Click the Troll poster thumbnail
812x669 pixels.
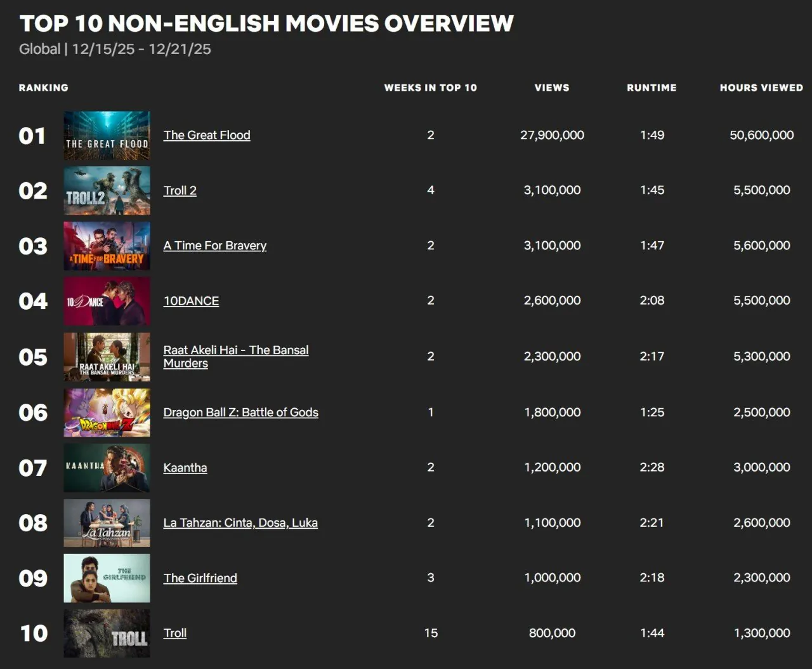(107, 633)
